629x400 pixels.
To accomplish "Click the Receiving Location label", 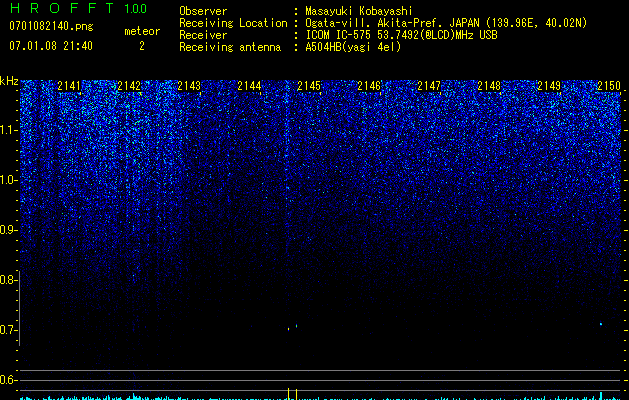I will coord(233,23).
